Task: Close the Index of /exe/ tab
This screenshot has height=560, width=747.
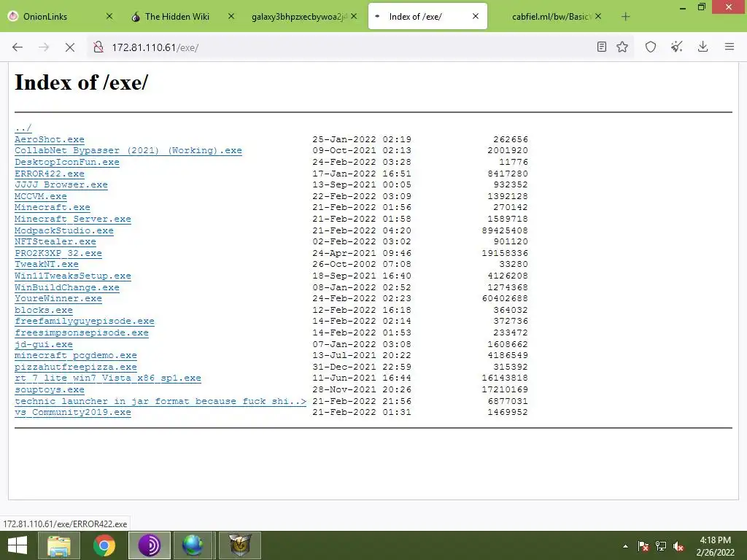Action: click(x=476, y=16)
